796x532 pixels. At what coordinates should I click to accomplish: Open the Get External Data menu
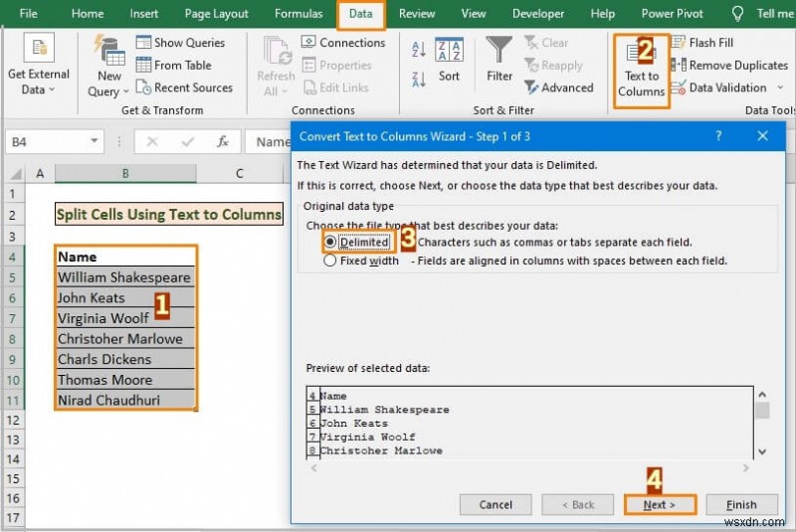click(39, 65)
